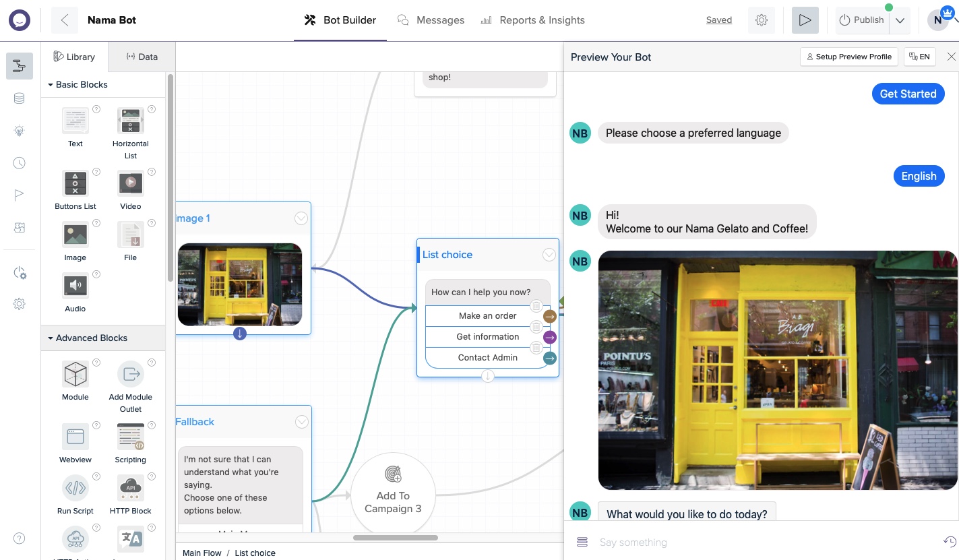Click the app logo in top-left corner
This screenshot has height=560, width=959.
click(x=20, y=20)
